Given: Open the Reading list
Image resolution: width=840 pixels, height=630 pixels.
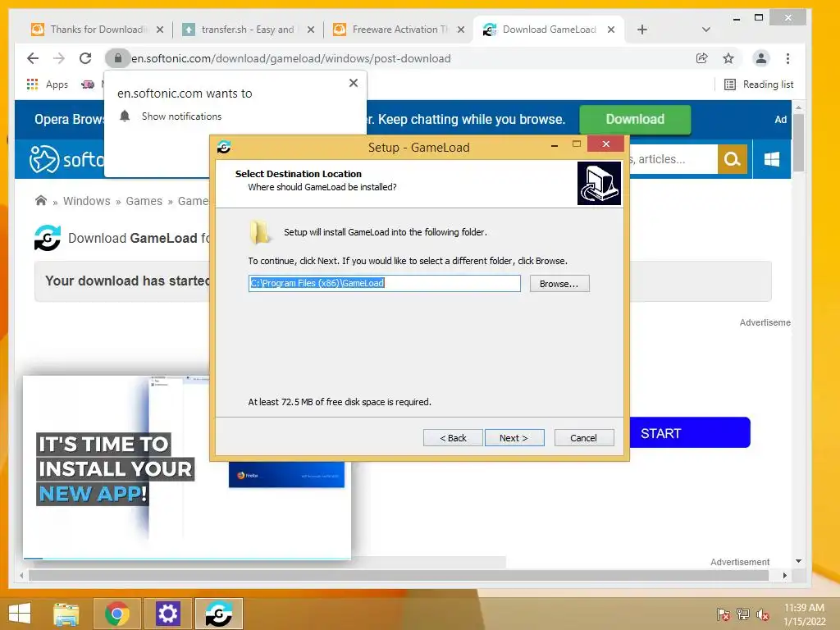Looking at the screenshot, I should pyautogui.click(x=759, y=84).
